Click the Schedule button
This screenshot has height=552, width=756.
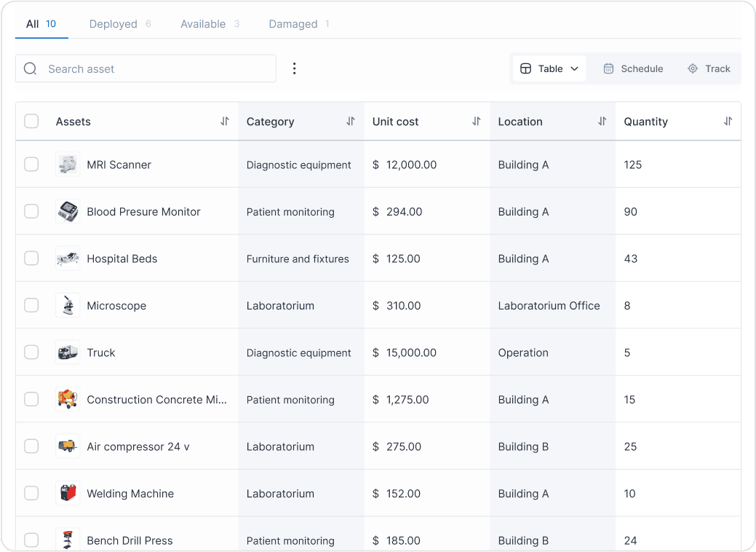point(633,68)
